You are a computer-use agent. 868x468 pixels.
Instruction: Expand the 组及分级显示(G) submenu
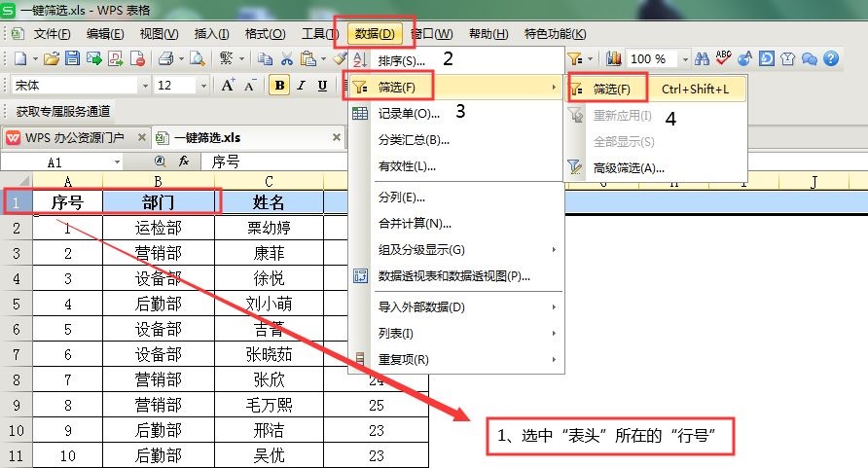[456, 249]
